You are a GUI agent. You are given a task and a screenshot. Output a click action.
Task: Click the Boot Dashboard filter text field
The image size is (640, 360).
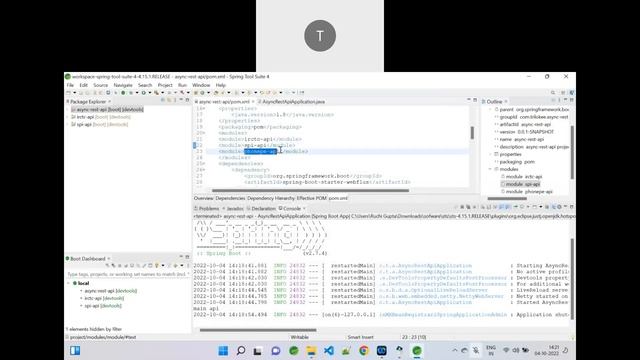click(x=127, y=274)
